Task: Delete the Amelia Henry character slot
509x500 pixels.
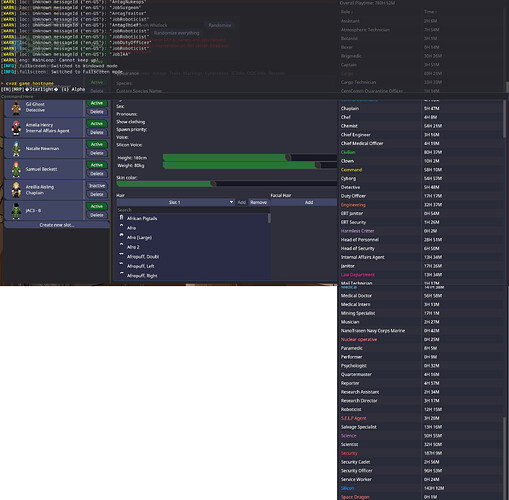Action: [x=97, y=132]
